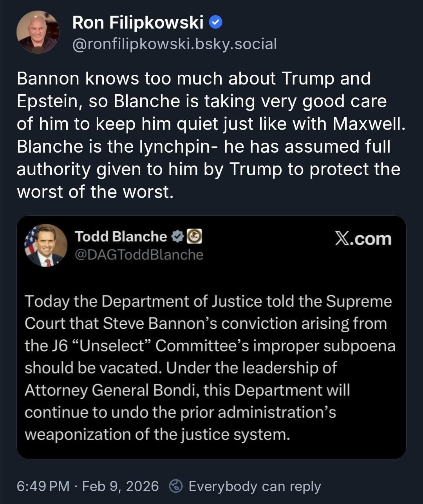The width and height of the screenshot is (423, 504).
Task: Click the globe reply-settings icon
Action: 176,486
